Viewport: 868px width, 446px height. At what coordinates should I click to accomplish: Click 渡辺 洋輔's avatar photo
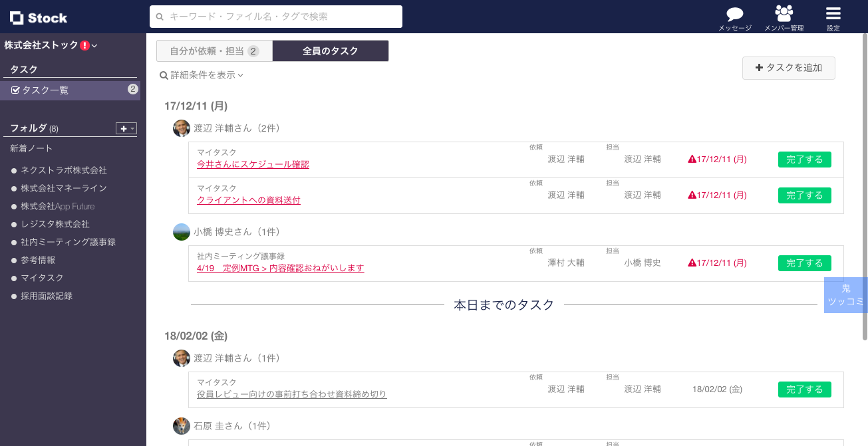pos(181,128)
